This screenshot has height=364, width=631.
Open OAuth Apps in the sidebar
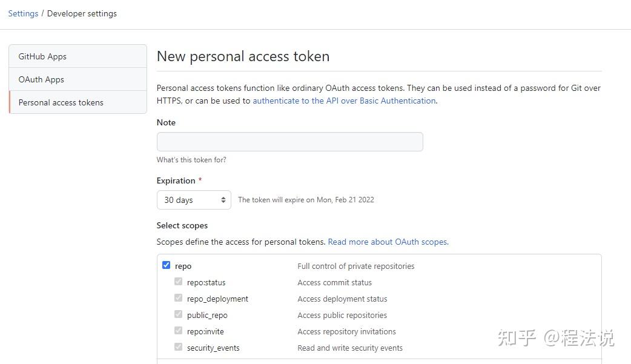[78, 79]
